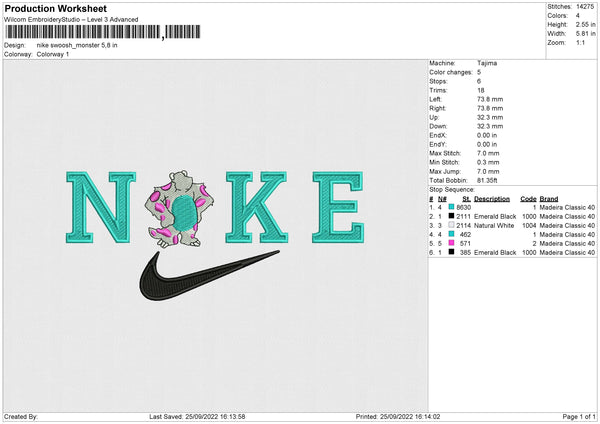Select the stitch count 8630 in stop 1

(463, 207)
